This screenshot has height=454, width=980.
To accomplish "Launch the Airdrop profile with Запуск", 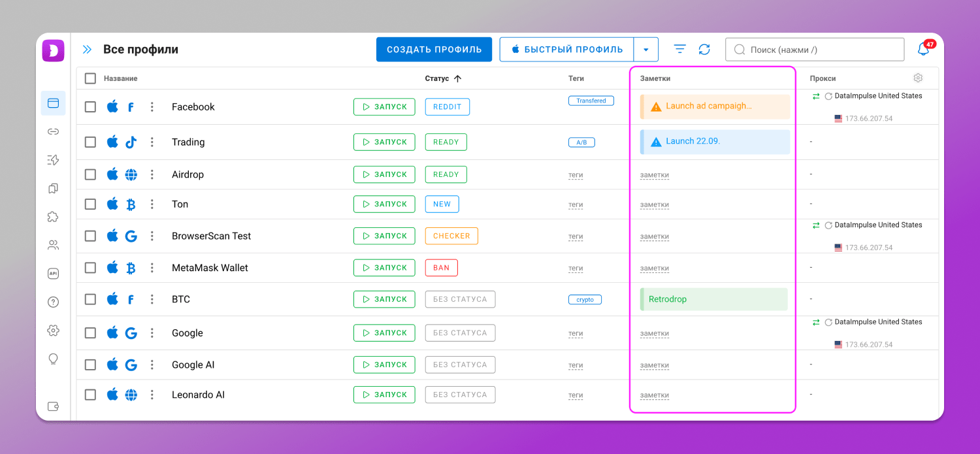I will click(384, 174).
